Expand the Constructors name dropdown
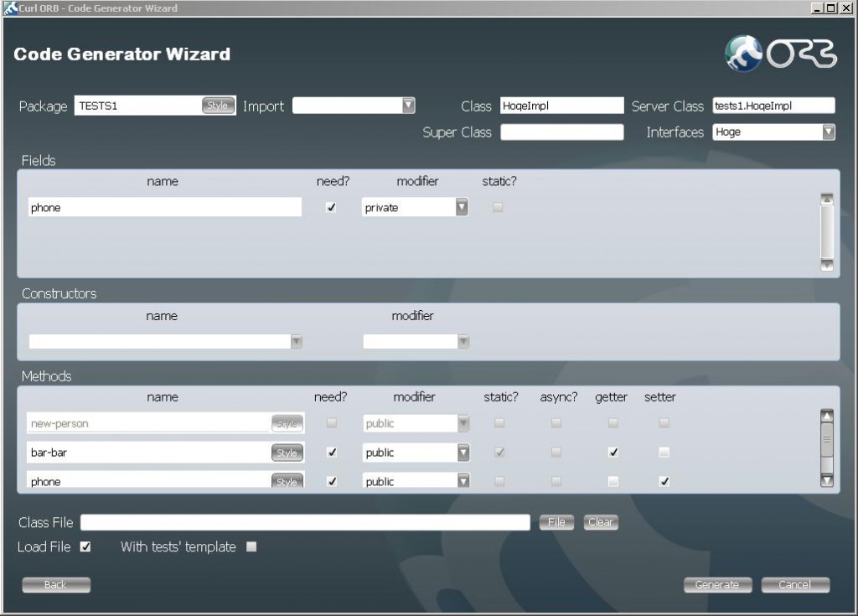 [x=296, y=341]
